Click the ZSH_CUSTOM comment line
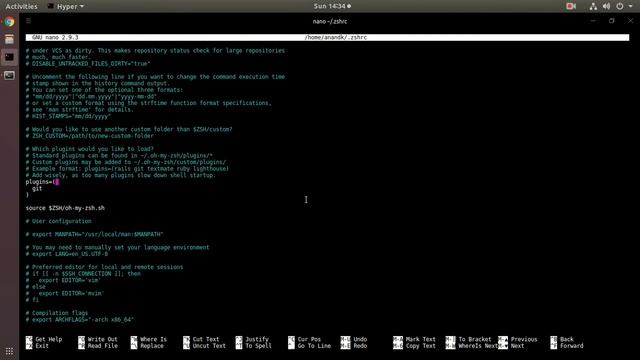The height and width of the screenshot is (360, 640). pos(89,136)
